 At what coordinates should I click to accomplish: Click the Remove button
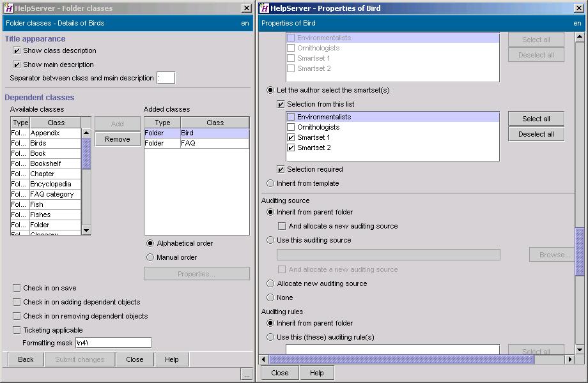pyautogui.click(x=117, y=139)
